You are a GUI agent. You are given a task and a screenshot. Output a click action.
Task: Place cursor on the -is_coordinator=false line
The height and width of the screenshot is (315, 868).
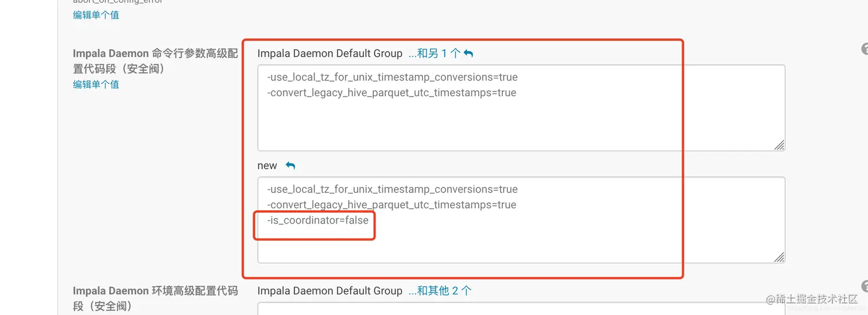coord(317,220)
